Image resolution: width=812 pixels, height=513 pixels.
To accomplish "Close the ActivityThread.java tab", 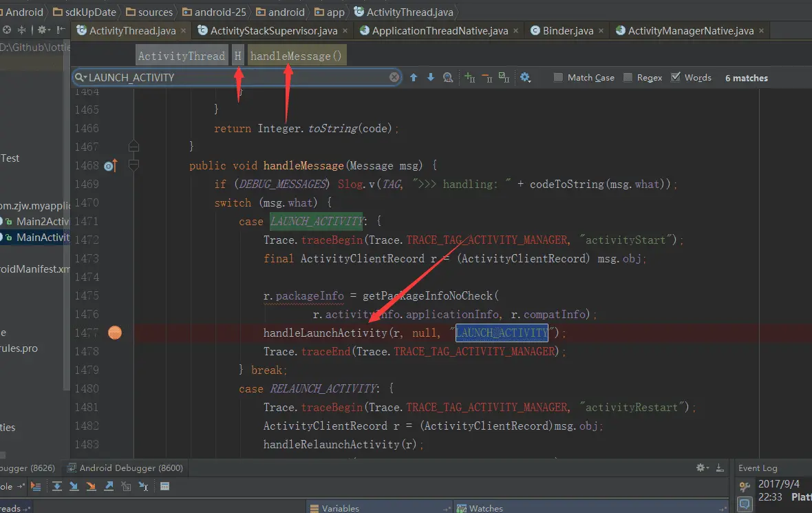I will pos(183,31).
